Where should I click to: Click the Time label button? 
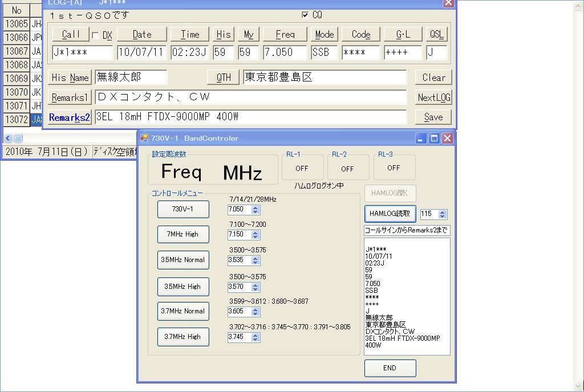pos(190,34)
